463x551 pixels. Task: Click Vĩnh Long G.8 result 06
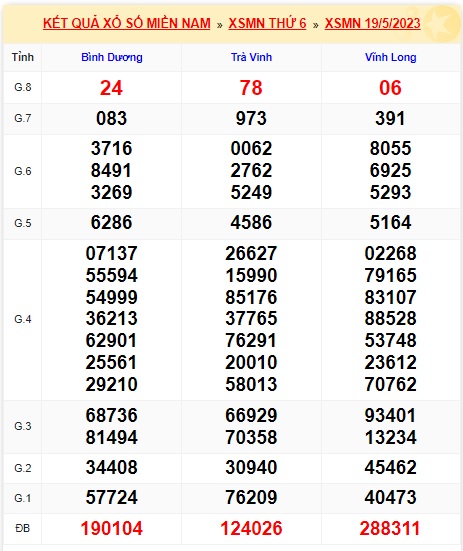tap(390, 88)
